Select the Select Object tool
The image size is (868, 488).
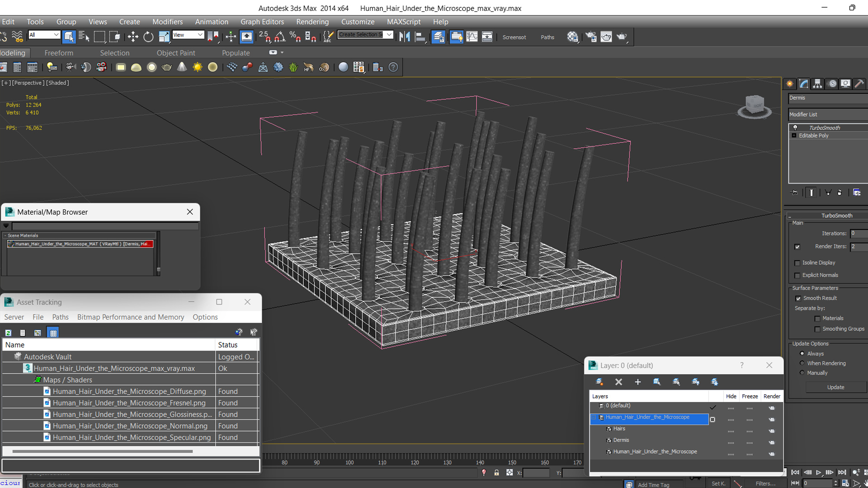tap(69, 37)
